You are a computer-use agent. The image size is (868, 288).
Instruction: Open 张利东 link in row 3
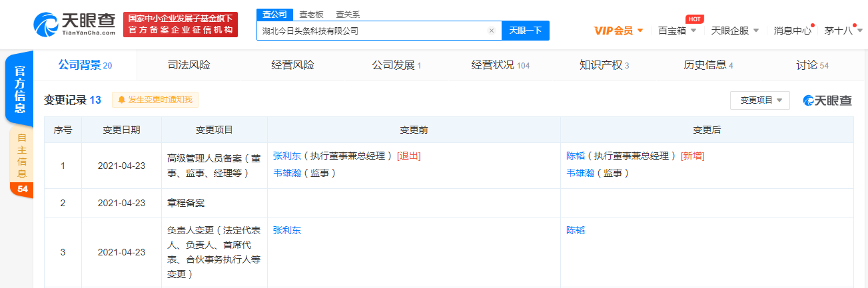(x=287, y=230)
